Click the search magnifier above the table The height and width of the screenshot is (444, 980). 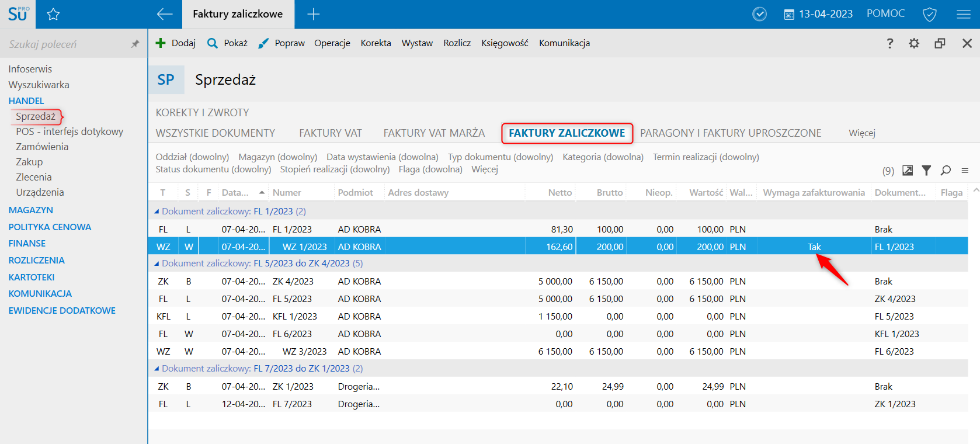click(x=946, y=170)
